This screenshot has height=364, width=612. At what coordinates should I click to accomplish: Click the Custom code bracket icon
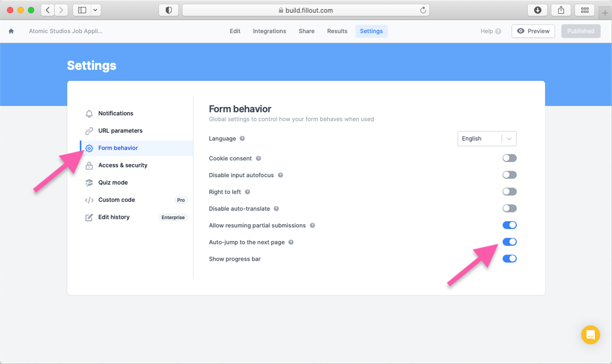click(89, 200)
